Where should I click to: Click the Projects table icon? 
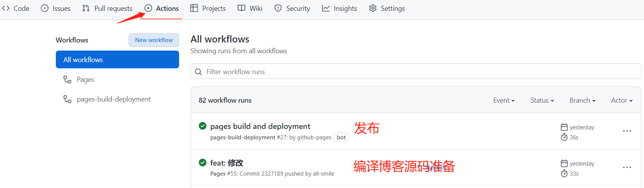pyautogui.click(x=194, y=8)
